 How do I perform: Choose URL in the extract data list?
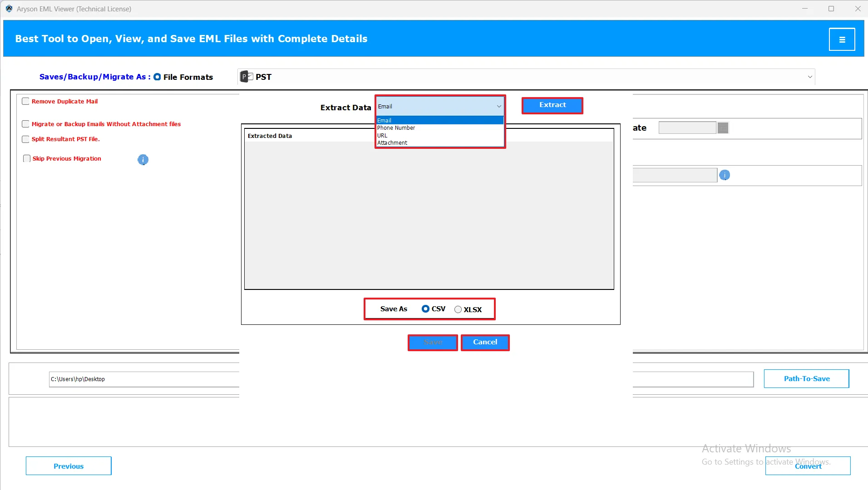tap(382, 136)
